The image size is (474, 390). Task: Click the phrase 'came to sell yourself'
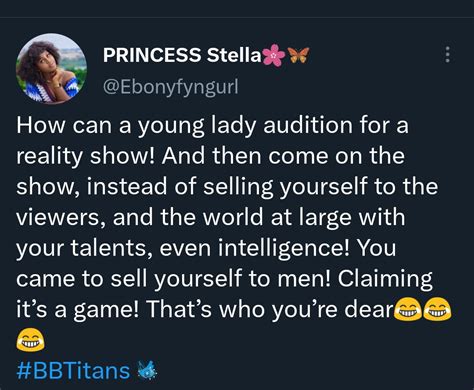[129, 279]
